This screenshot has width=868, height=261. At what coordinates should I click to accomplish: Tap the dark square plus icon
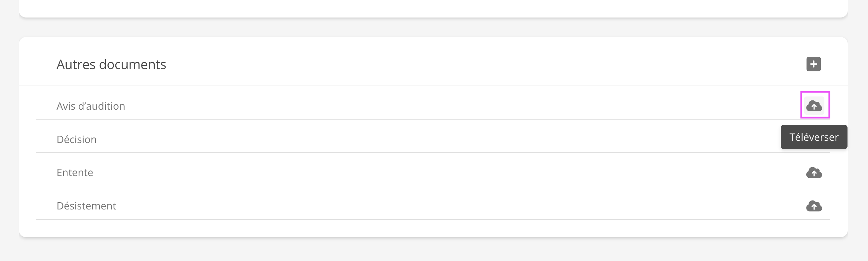[x=813, y=64]
